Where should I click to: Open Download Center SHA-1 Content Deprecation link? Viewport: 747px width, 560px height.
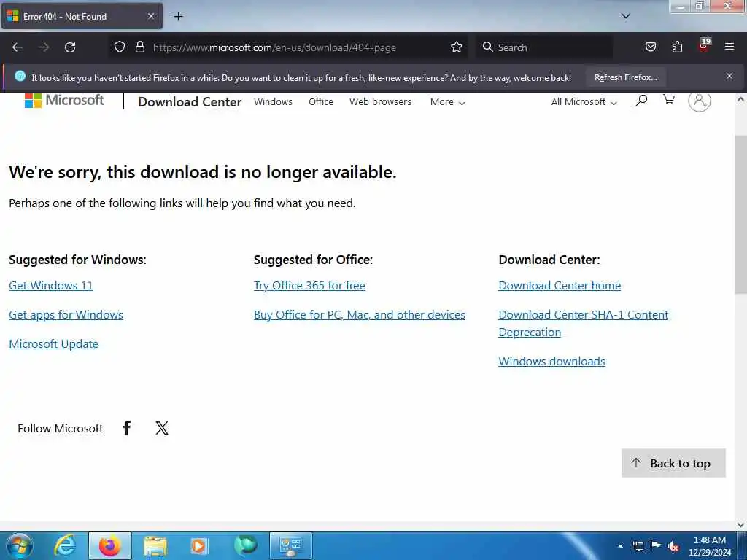tap(583, 323)
